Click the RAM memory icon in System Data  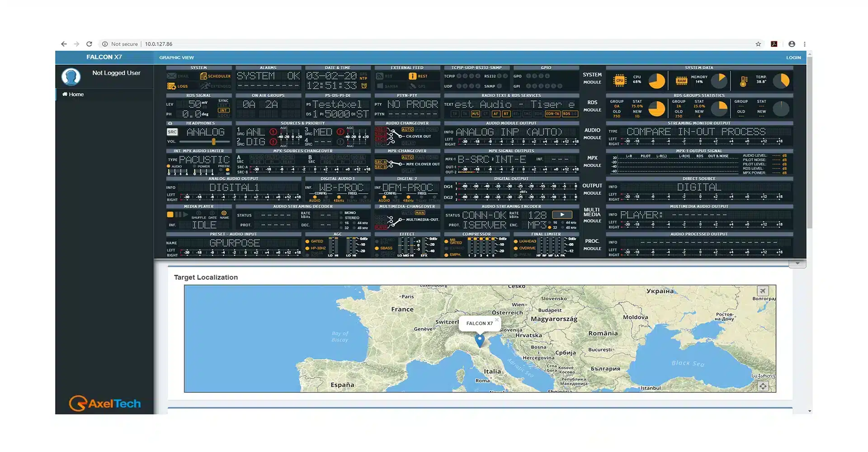tap(681, 81)
